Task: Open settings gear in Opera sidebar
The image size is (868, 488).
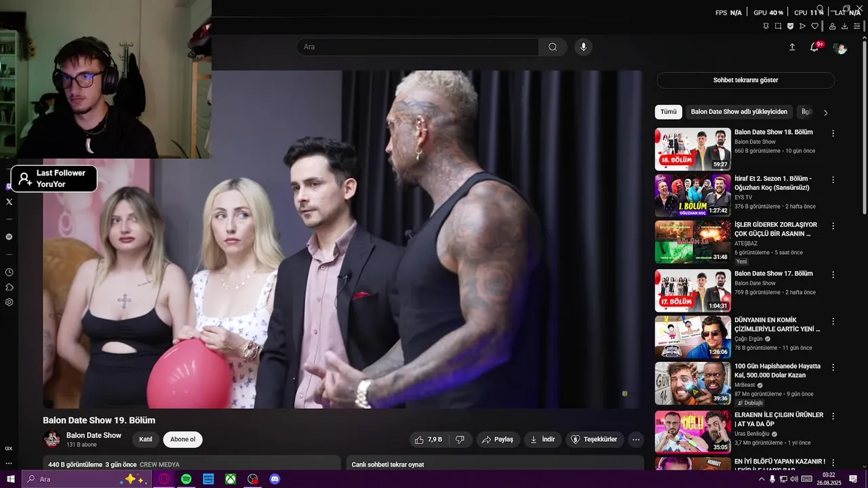Action: (x=9, y=302)
